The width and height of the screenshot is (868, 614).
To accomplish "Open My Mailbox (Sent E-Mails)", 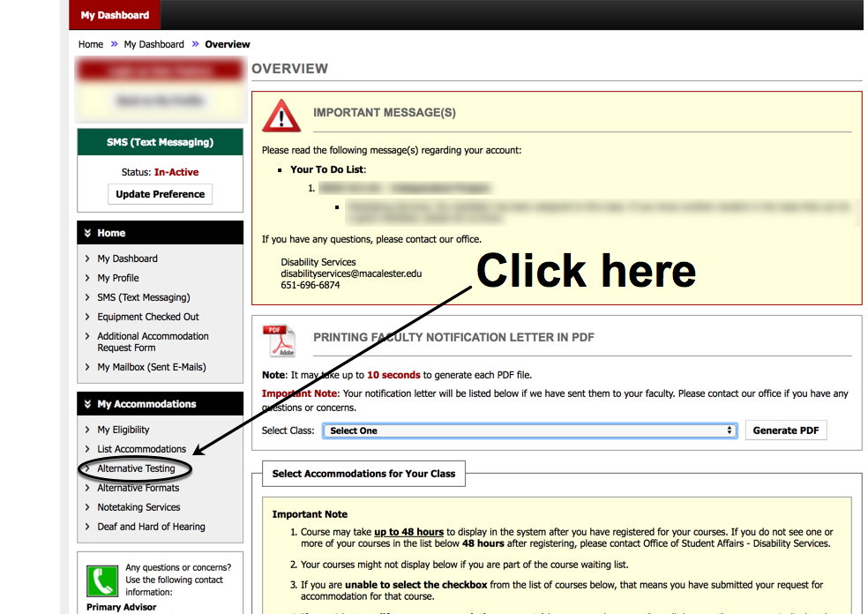I will (152, 367).
